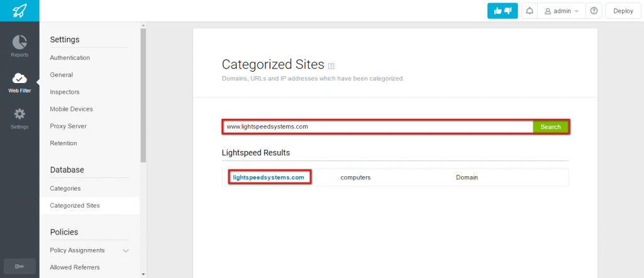644x278 pixels.
Task: Open the notifications bell
Action: (x=530, y=11)
